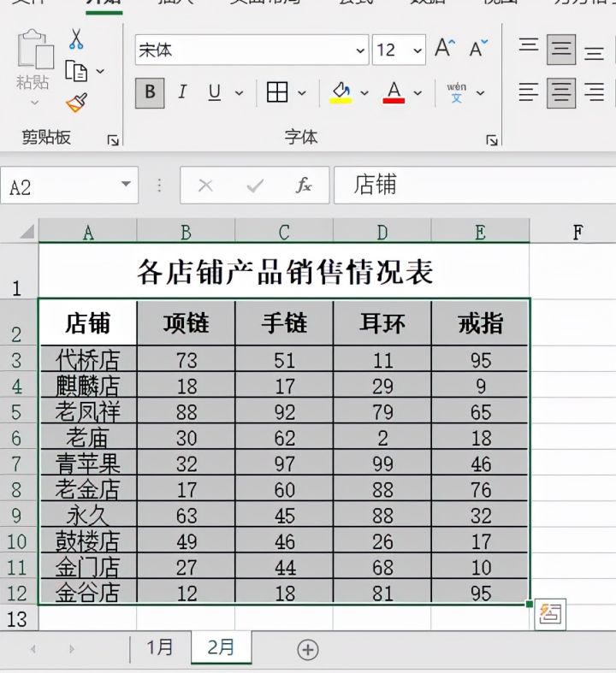The height and width of the screenshot is (673, 616).
Task: Click the 代桥店 cell
Action: coord(88,359)
